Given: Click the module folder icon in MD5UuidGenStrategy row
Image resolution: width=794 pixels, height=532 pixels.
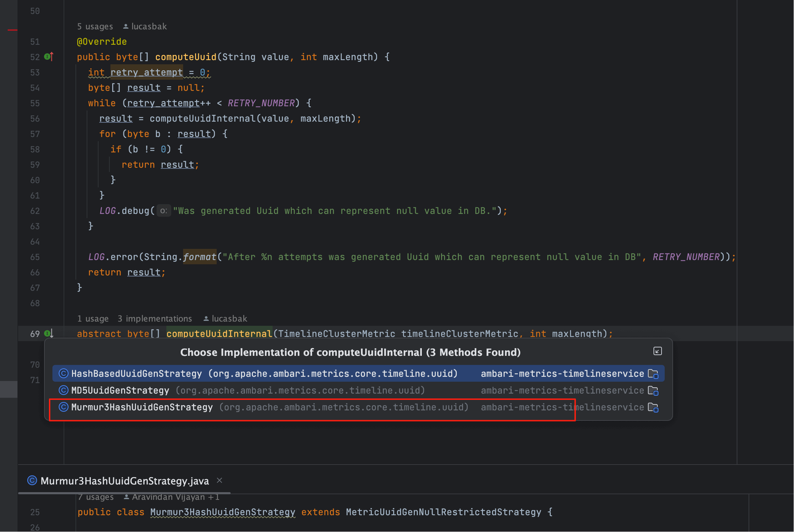Looking at the screenshot, I should pos(653,391).
